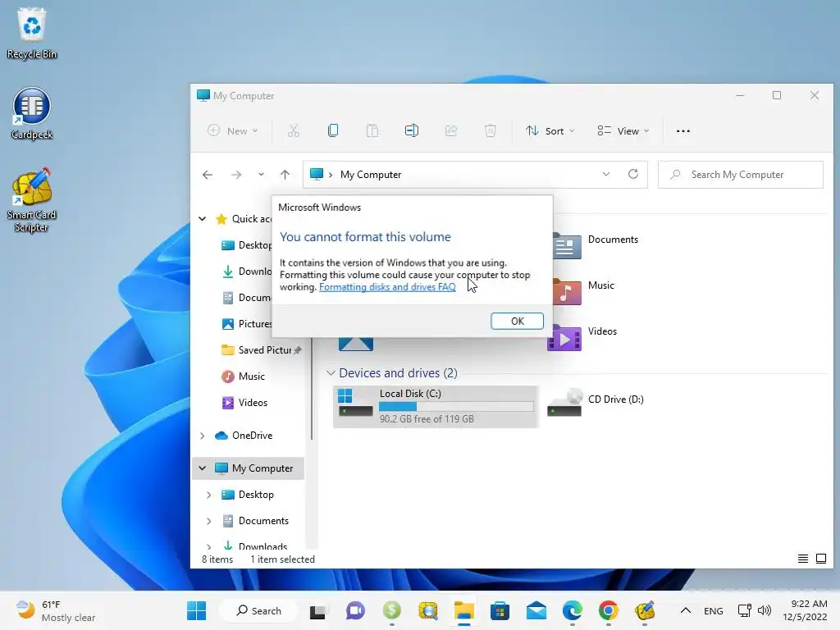Refresh the My Computer view
This screenshot has height=630, width=840.
point(633,174)
